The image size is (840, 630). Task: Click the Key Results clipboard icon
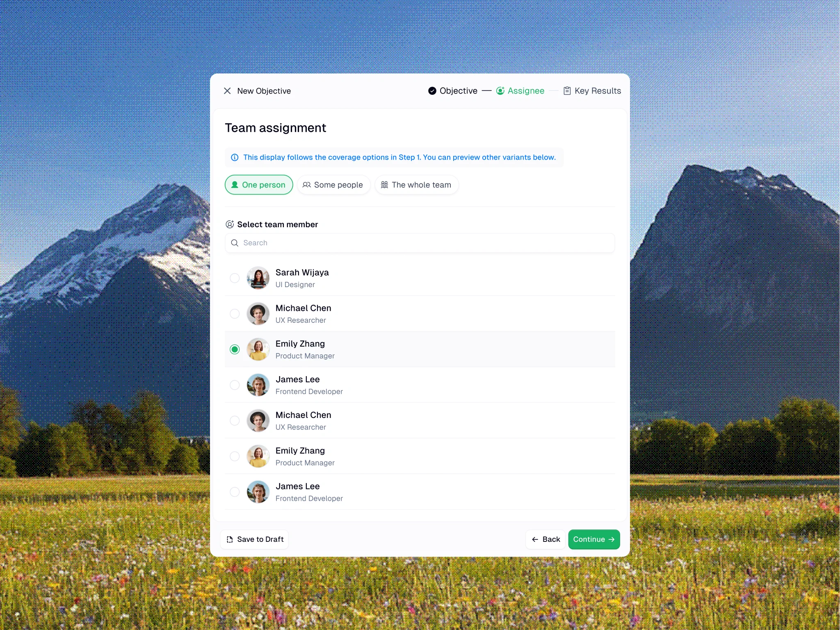567,91
